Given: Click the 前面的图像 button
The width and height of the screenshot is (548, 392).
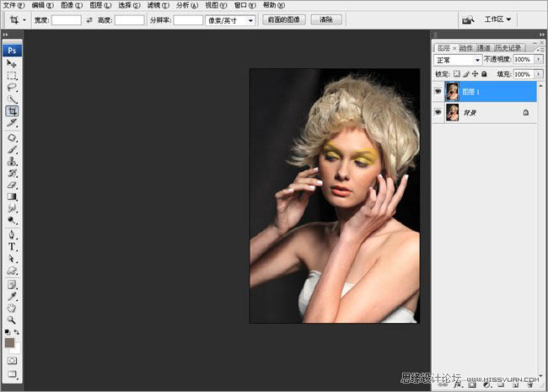Looking at the screenshot, I should point(285,19).
